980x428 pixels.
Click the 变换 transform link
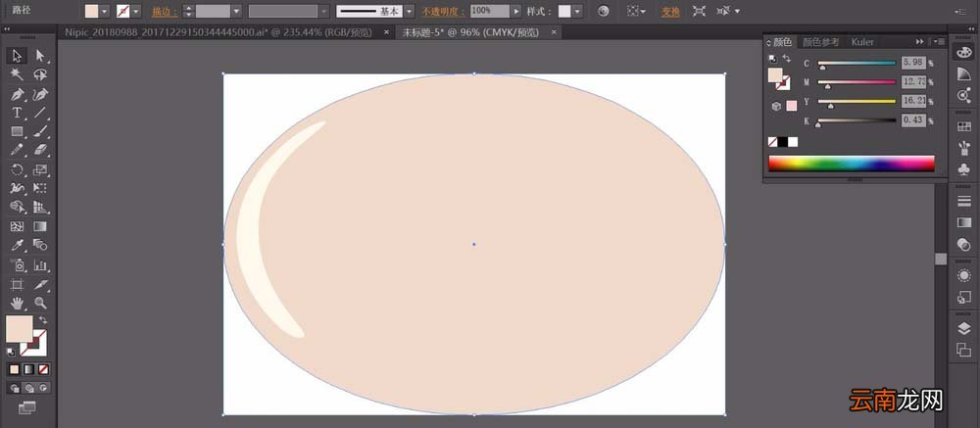coord(670,11)
